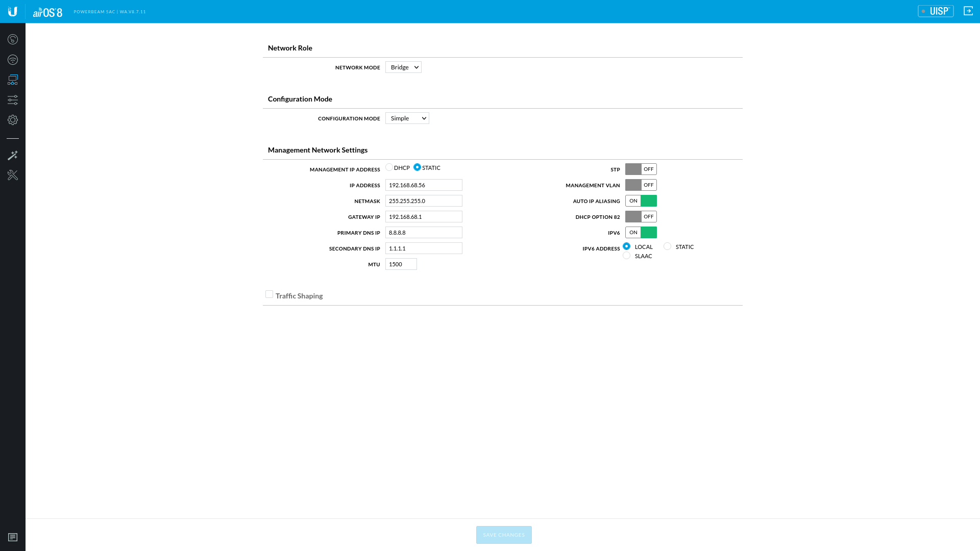Click the UISP status button
This screenshot has width=980, height=551.
935,11
